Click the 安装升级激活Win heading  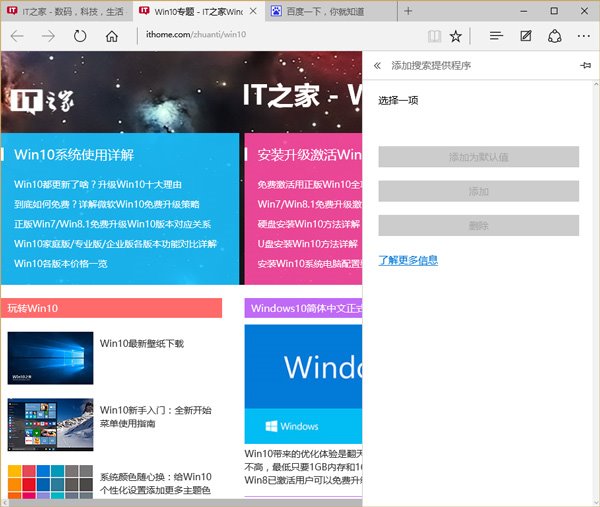[309, 155]
